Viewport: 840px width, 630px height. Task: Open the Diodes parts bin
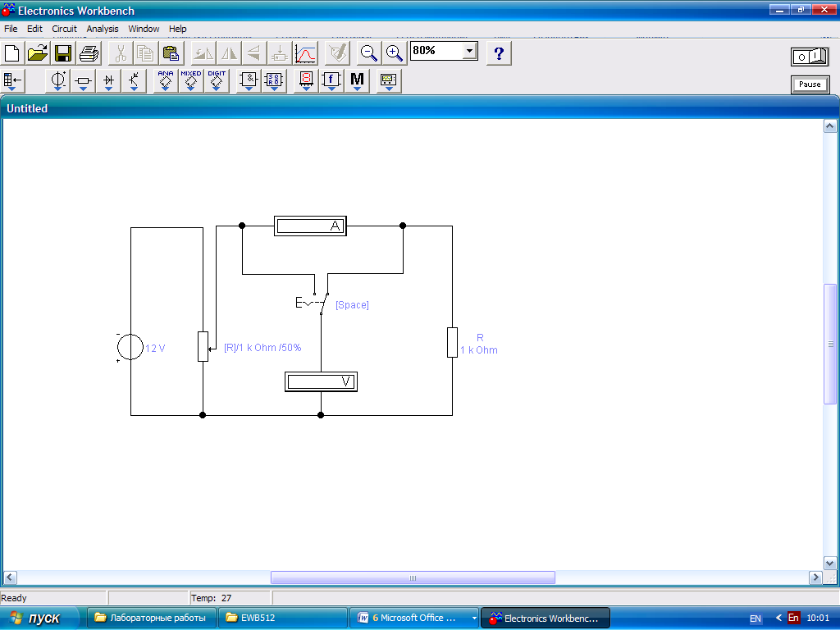[x=108, y=81]
